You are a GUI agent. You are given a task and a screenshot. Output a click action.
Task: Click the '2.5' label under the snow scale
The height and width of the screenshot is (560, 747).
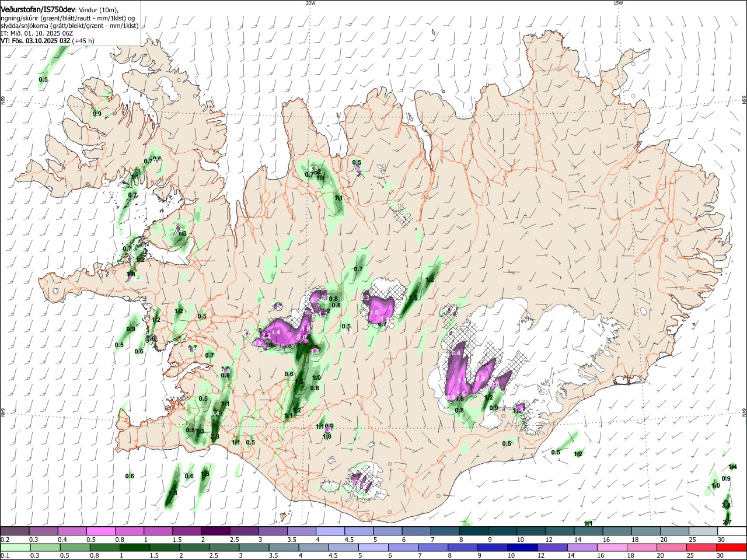(x=234, y=540)
